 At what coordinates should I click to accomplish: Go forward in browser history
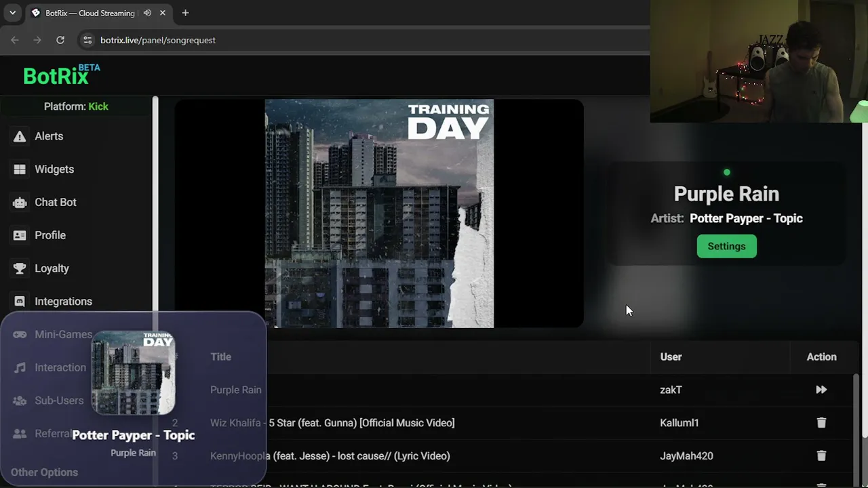[x=37, y=40]
